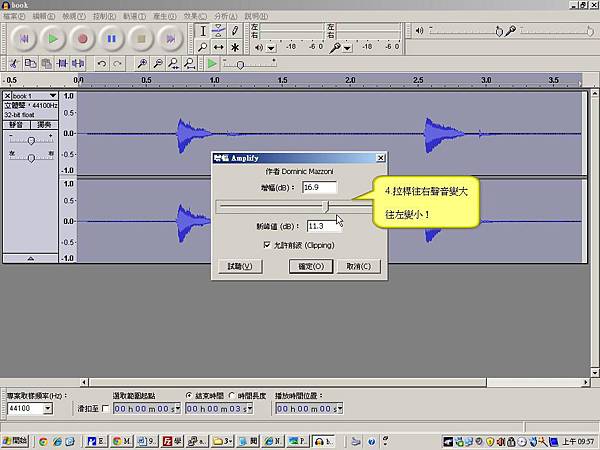Click the output speaker meter icon
Viewport: 600px width, 450px height.
pyautogui.click(x=259, y=47)
